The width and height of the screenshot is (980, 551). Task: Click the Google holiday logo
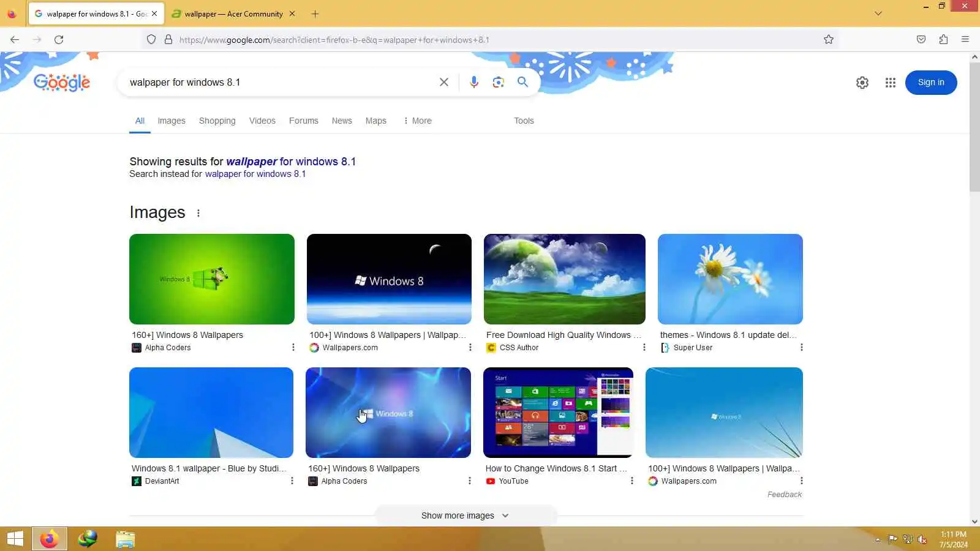(62, 83)
